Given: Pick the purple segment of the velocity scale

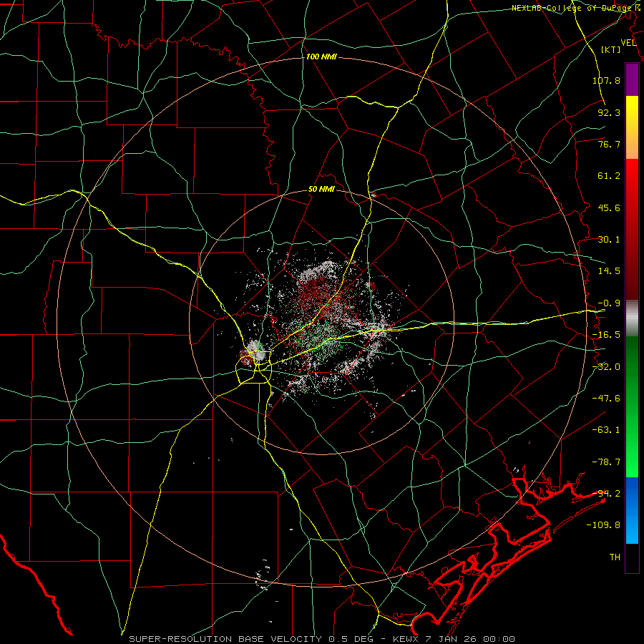Looking at the screenshot, I should point(632,79).
